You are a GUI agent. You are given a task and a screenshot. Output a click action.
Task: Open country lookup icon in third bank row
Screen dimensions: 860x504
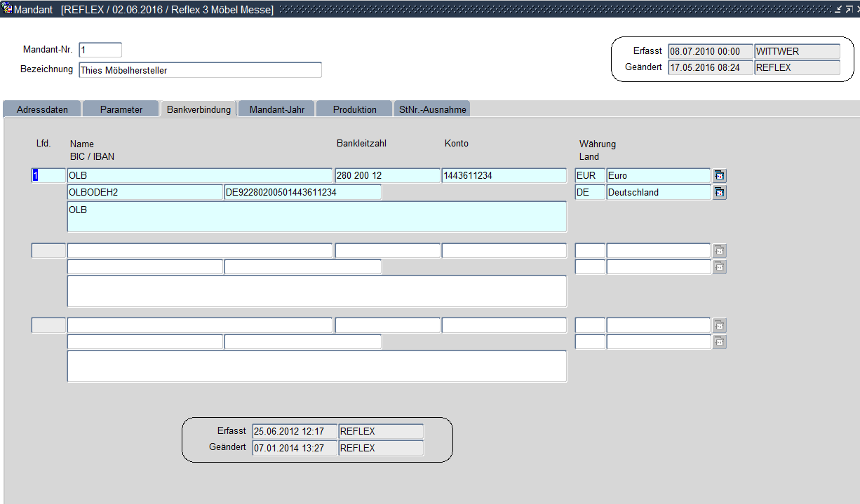(x=719, y=342)
